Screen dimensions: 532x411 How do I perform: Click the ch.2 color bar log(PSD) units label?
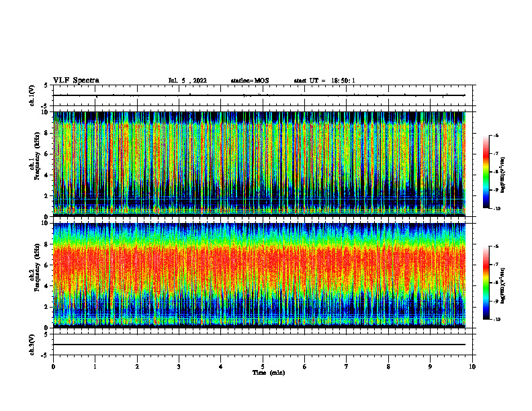click(x=503, y=285)
